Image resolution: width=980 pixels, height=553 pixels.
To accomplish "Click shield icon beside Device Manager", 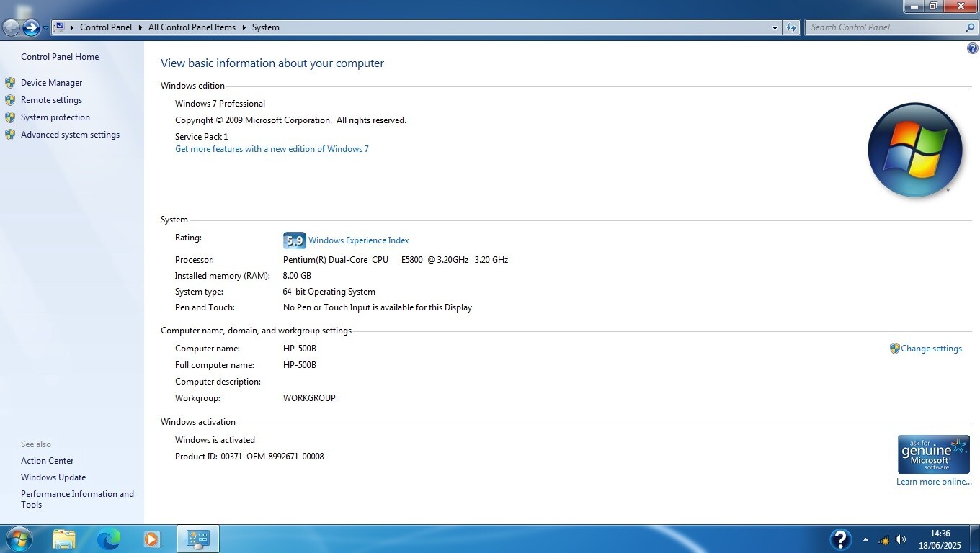I will pyautogui.click(x=10, y=83).
